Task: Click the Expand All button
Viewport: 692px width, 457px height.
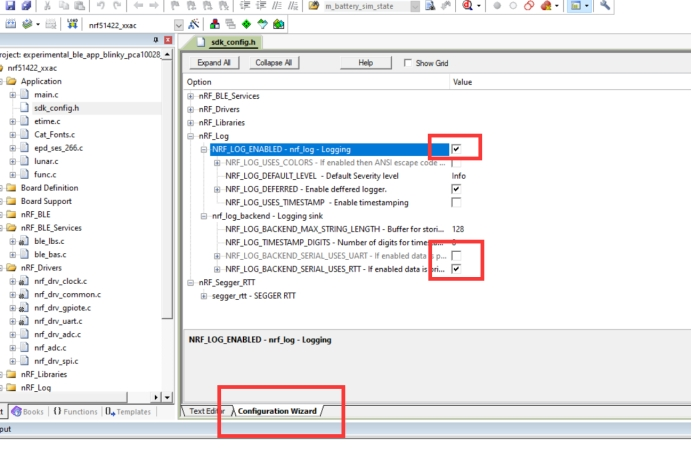Action: 214,63
